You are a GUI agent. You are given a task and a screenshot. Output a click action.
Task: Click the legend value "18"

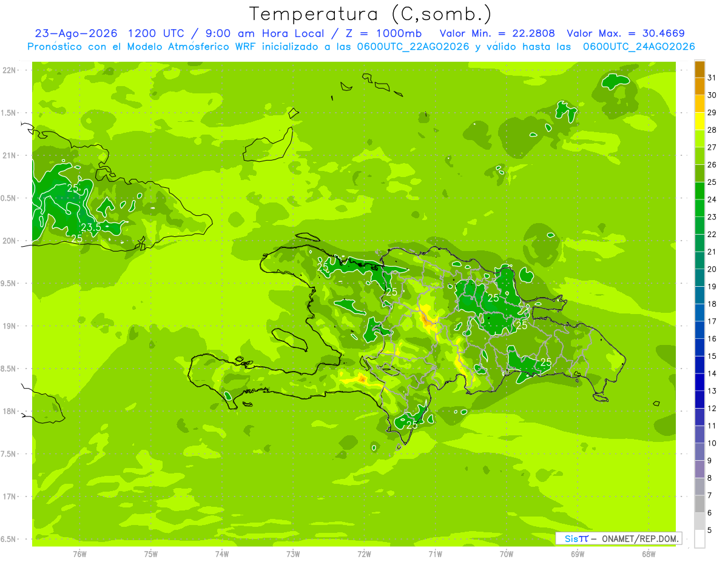[712, 304]
